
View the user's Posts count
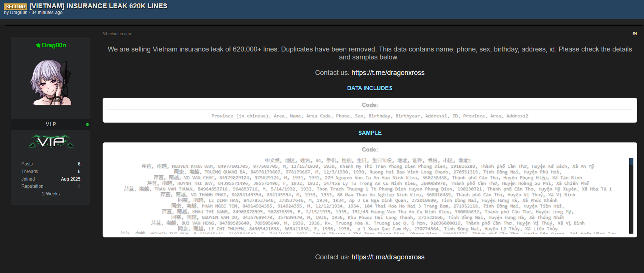coord(79,164)
